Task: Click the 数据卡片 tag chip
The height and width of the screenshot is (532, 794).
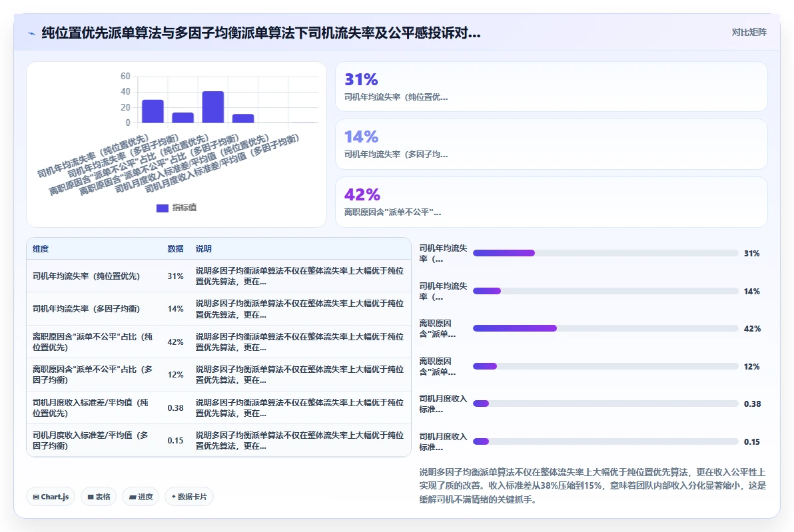Action: pyautogui.click(x=189, y=497)
